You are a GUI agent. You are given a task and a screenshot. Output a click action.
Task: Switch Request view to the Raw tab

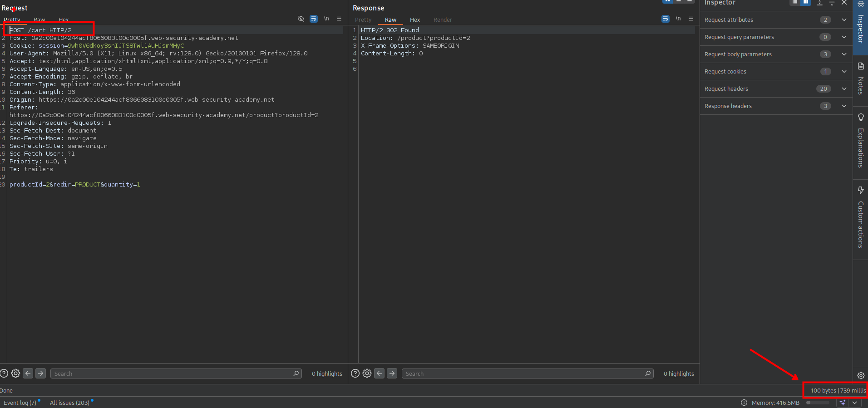(x=39, y=20)
